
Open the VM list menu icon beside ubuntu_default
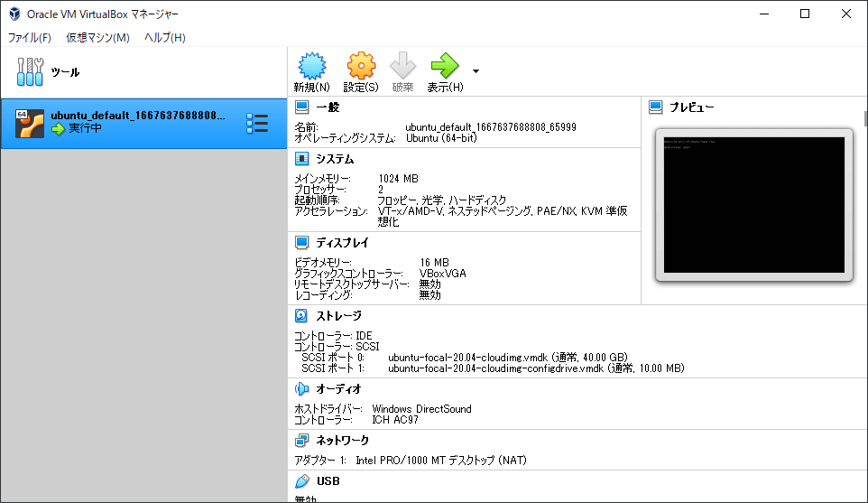point(257,123)
